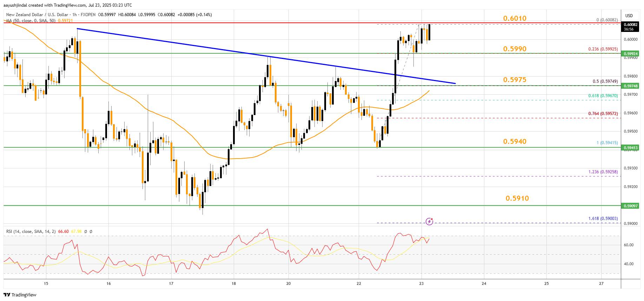Select the orange 0.5990 level annotation
This screenshot has height=301, width=644.
[x=515, y=49]
